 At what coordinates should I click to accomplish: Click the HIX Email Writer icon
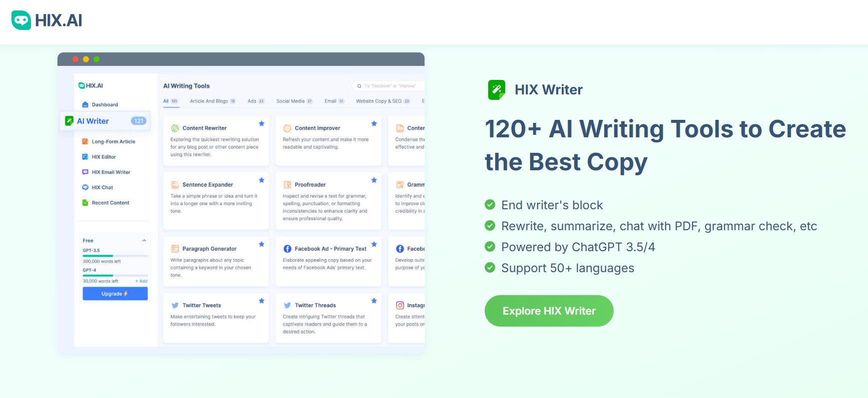[85, 172]
